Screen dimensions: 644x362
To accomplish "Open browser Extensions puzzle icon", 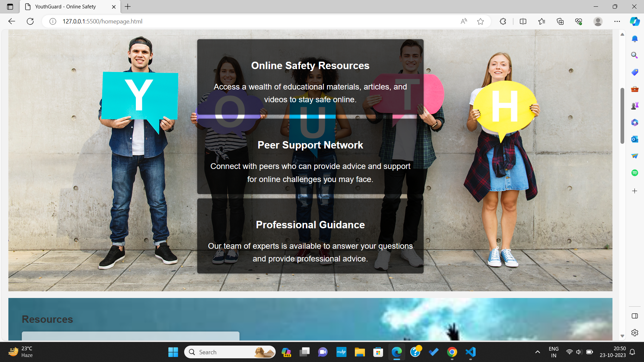I will [503, 21].
